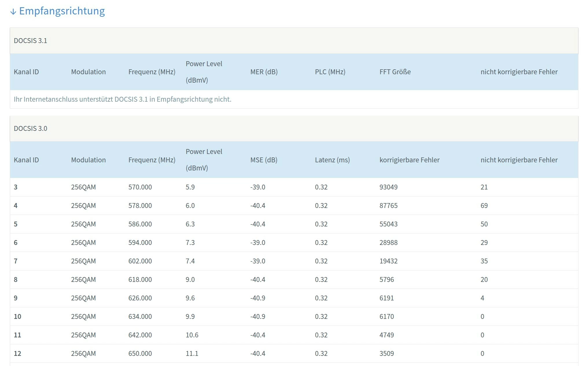
Task: Click the uncorrectable errors value 69
Action: click(x=484, y=206)
